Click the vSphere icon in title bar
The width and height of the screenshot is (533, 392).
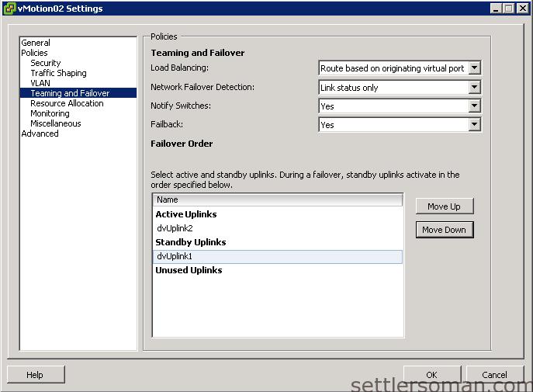(x=9, y=9)
